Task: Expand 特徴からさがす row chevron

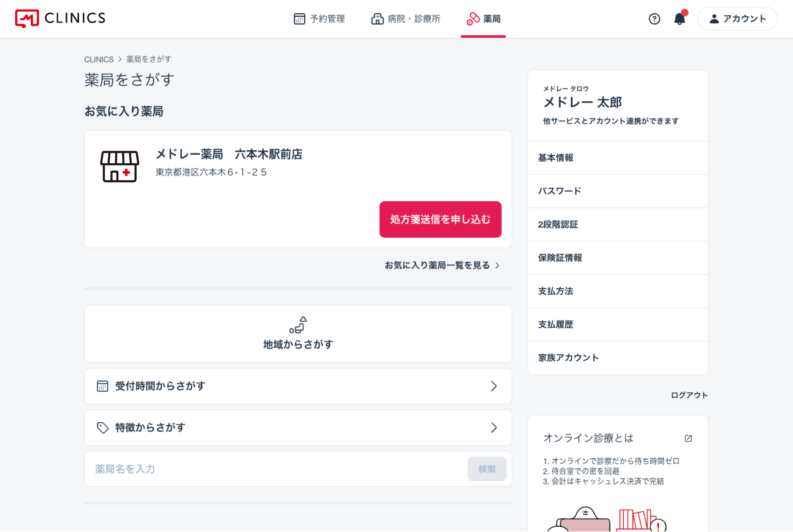Action: (x=494, y=428)
